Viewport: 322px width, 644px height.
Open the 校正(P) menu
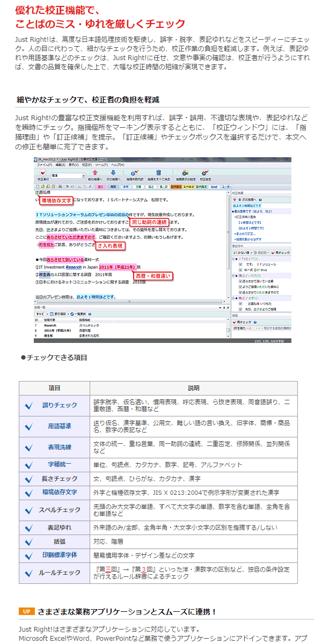click(x=87, y=165)
